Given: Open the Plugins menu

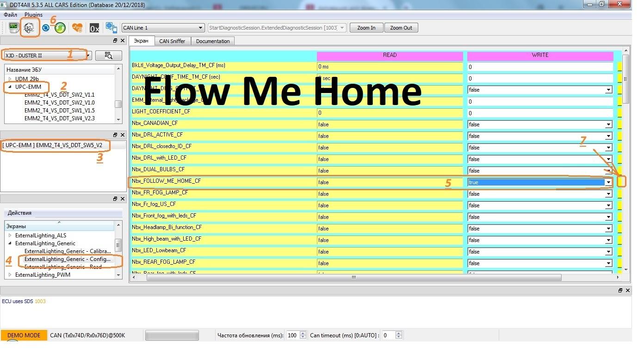Looking at the screenshot, I should 33,15.
